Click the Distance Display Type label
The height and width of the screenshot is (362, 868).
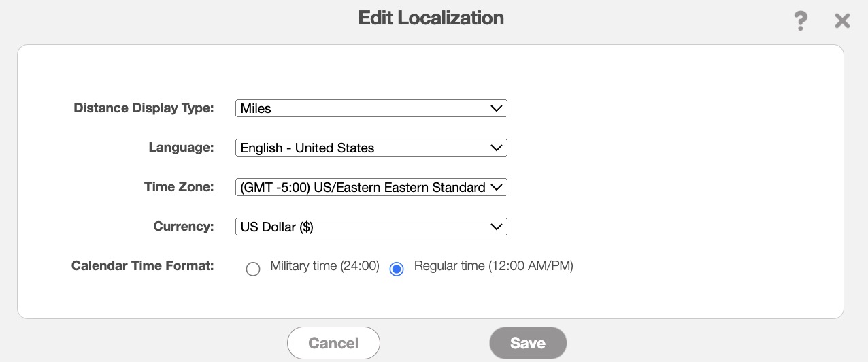click(x=144, y=108)
